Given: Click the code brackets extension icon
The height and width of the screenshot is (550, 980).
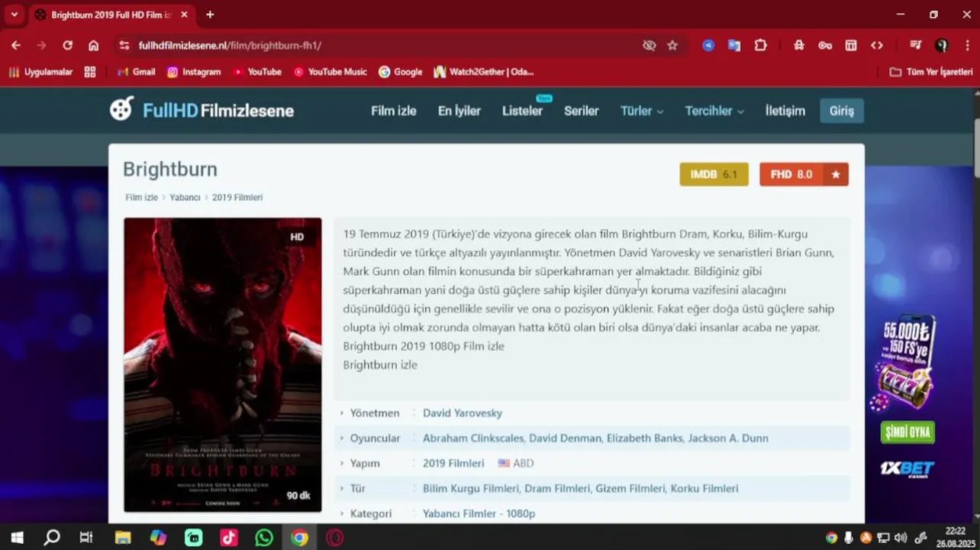Looking at the screenshot, I should [877, 45].
